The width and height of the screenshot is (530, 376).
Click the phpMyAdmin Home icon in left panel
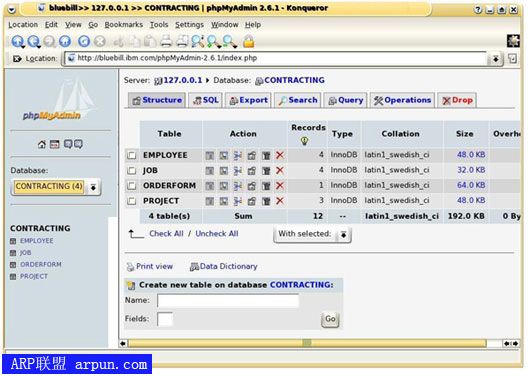pyautogui.click(x=41, y=144)
